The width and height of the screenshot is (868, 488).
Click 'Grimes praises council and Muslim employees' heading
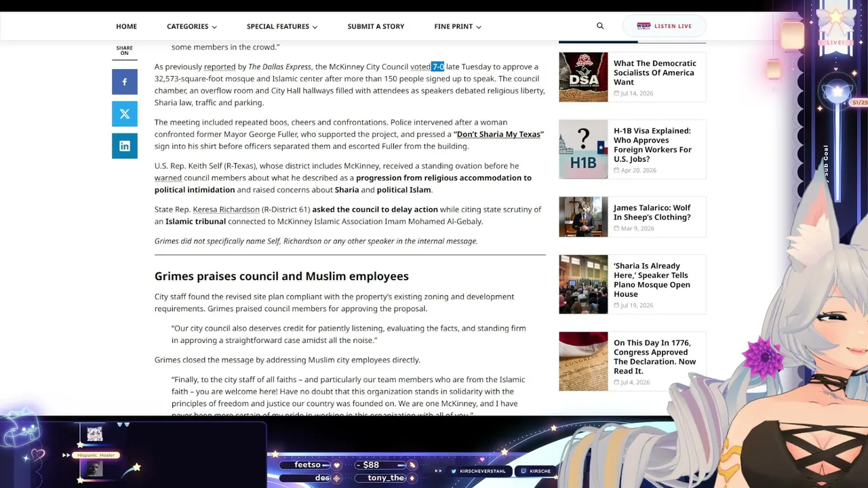[281, 276]
